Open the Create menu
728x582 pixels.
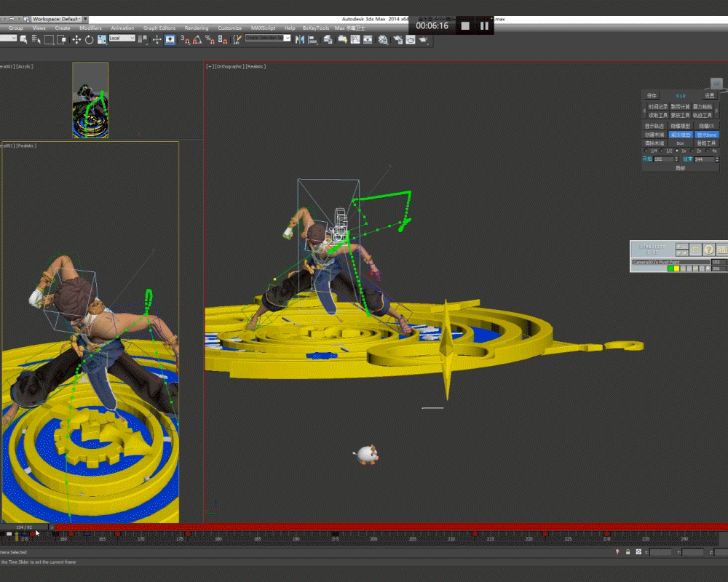(63, 28)
